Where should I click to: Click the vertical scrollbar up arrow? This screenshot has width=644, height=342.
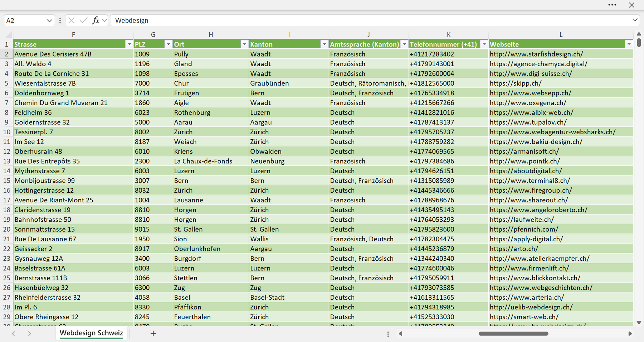639,34
